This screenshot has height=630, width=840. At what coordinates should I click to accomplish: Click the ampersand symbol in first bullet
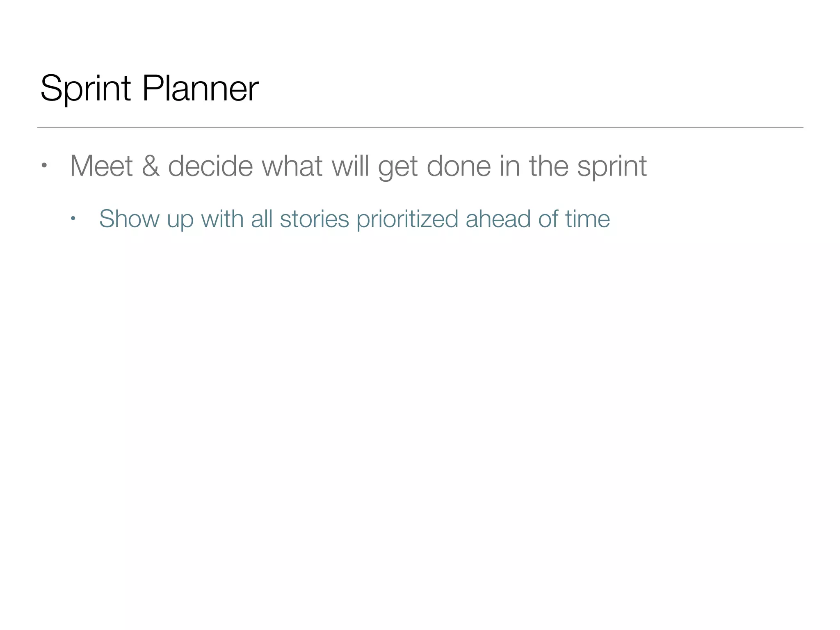pyautogui.click(x=151, y=166)
